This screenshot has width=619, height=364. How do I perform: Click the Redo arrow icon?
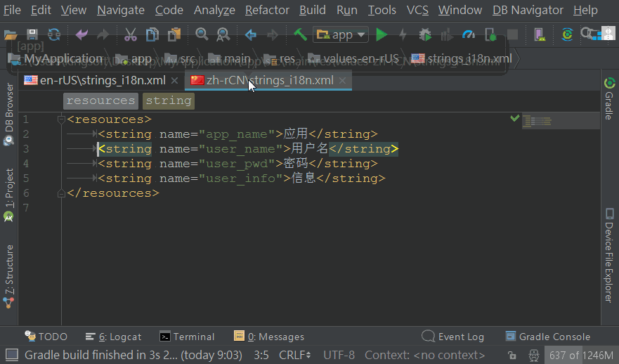coord(103,34)
